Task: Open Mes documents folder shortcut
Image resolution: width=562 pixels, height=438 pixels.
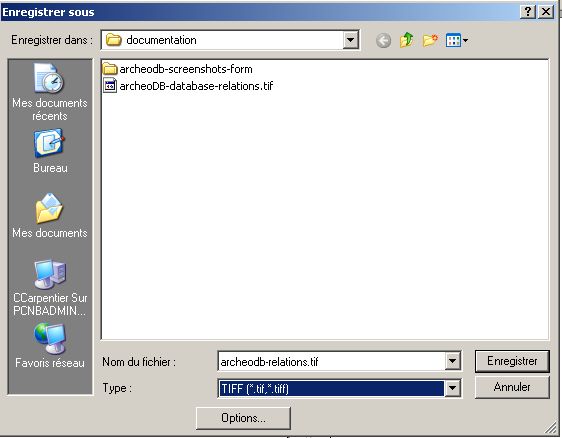Action: (x=49, y=216)
